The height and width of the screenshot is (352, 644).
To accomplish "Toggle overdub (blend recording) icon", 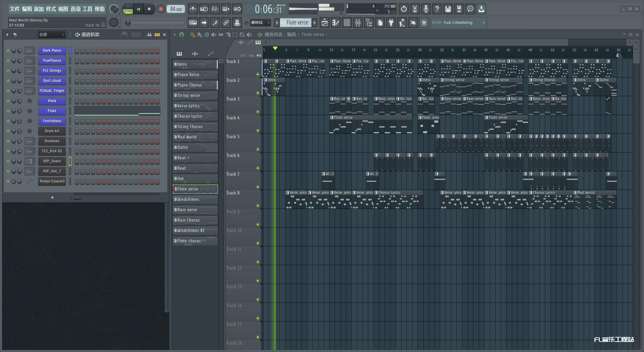I will click(x=226, y=9).
